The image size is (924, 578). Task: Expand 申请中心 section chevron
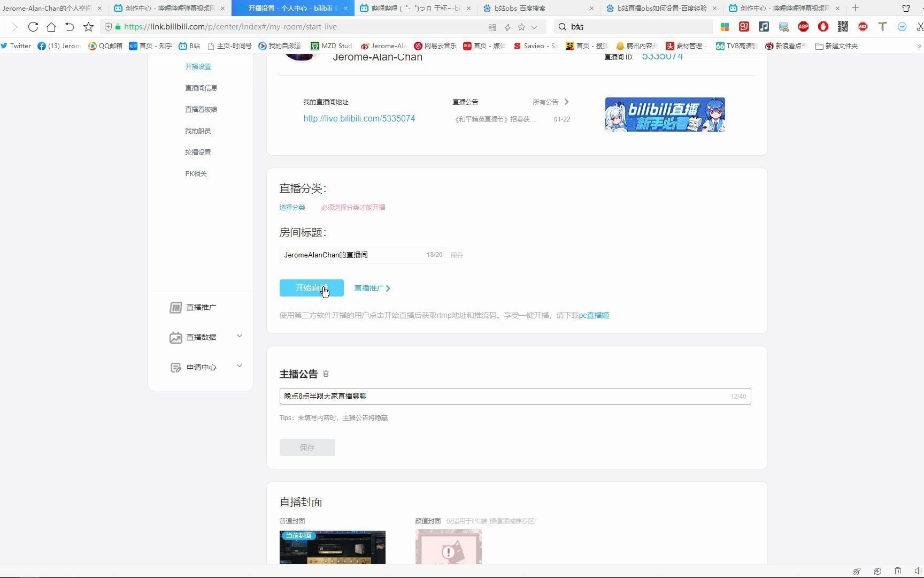click(240, 366)
